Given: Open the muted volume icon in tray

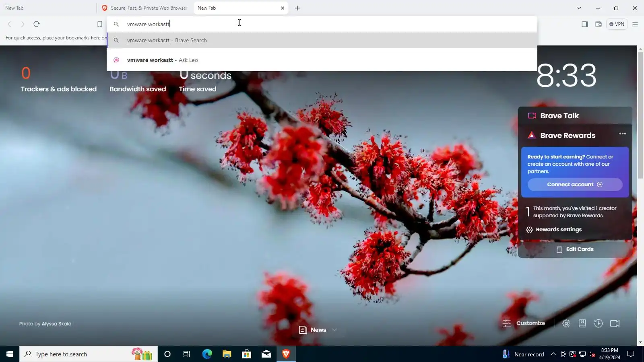Looking at the screenshot, I should (592, 354).
